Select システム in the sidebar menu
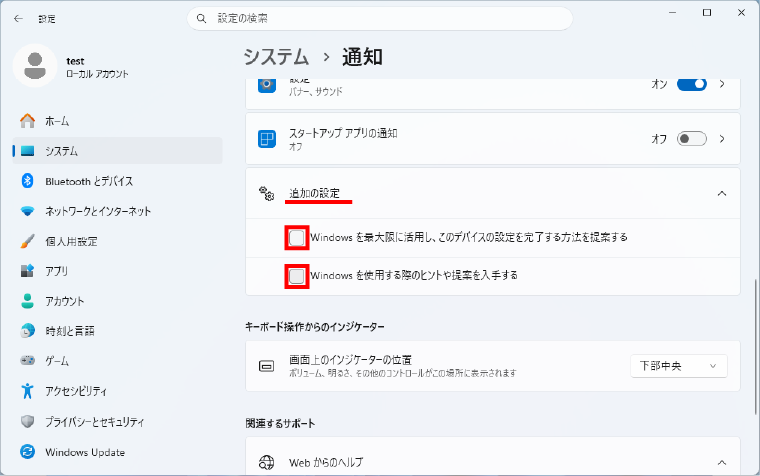The image size is (760, 476). pos(117,151)
